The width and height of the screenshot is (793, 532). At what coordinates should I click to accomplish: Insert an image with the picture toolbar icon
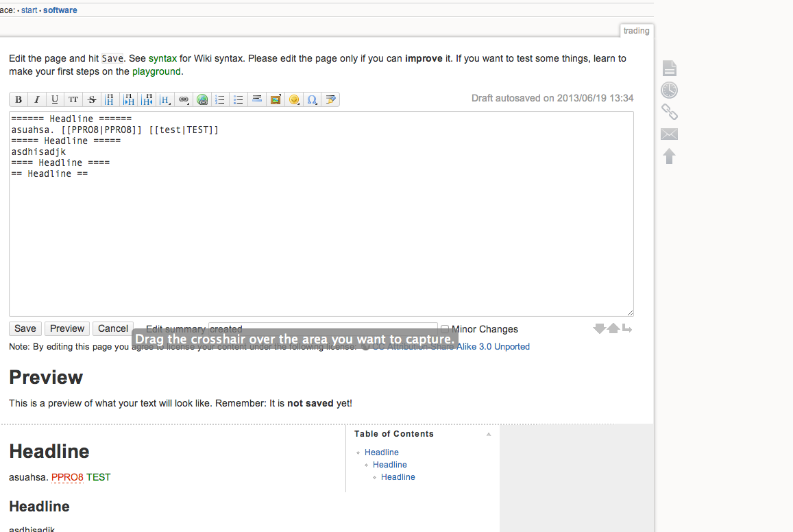276,99
